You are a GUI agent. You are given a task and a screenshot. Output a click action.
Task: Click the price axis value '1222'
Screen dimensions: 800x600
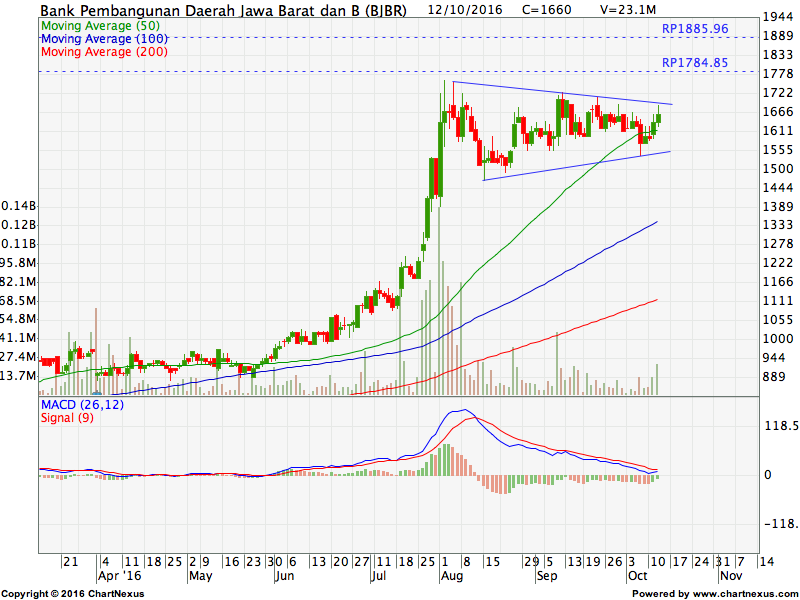coord(778,263)
